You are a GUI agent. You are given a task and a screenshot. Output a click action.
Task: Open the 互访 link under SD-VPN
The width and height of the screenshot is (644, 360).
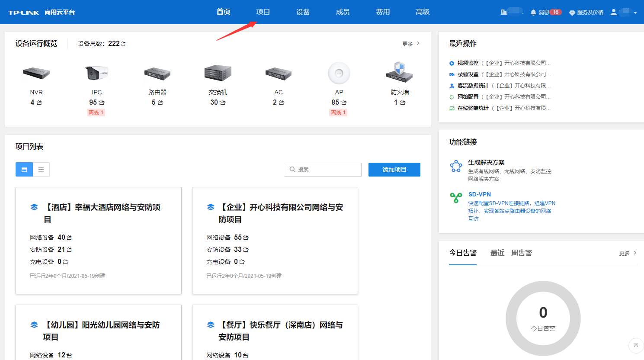point(473,219)
